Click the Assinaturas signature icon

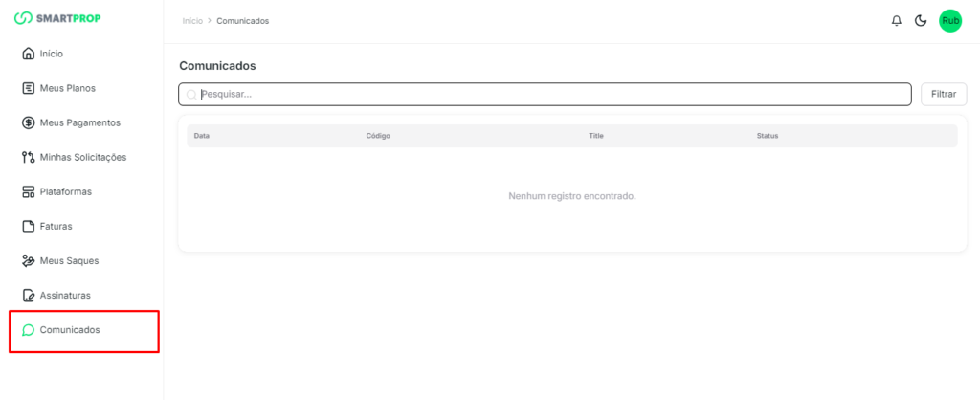(x=28, y=296)
